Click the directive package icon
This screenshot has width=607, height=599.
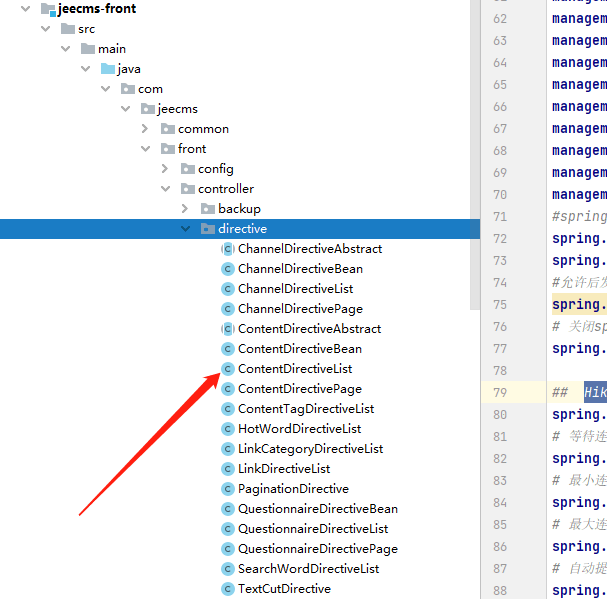click(x=208, y=229)
